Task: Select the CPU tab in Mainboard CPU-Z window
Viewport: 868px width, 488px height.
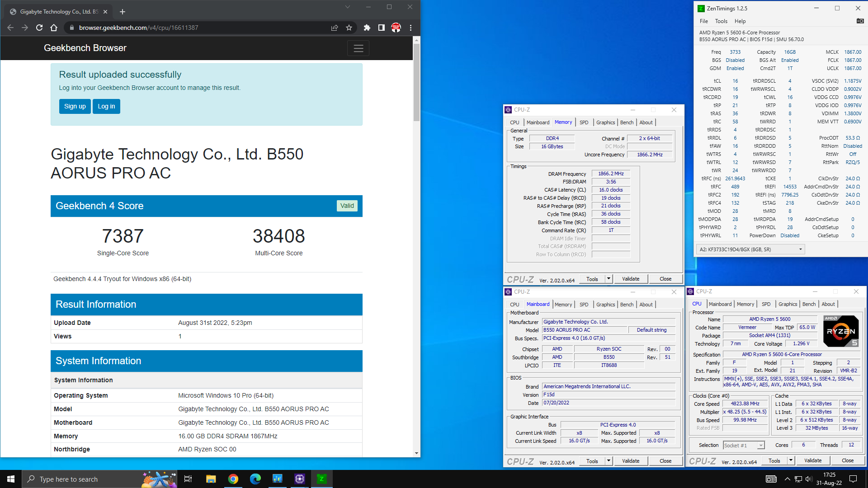Action: 514,305
